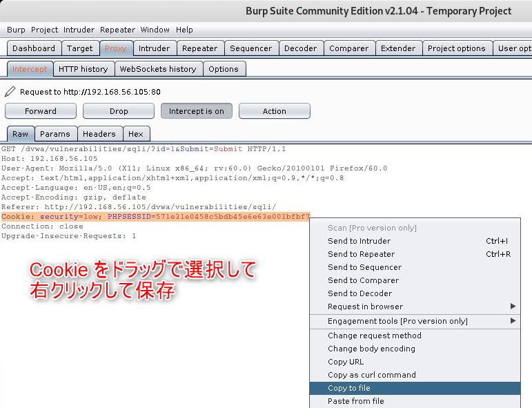532x408 pixels.
Task: Open the Decoder tab
Action: (301, 48)
